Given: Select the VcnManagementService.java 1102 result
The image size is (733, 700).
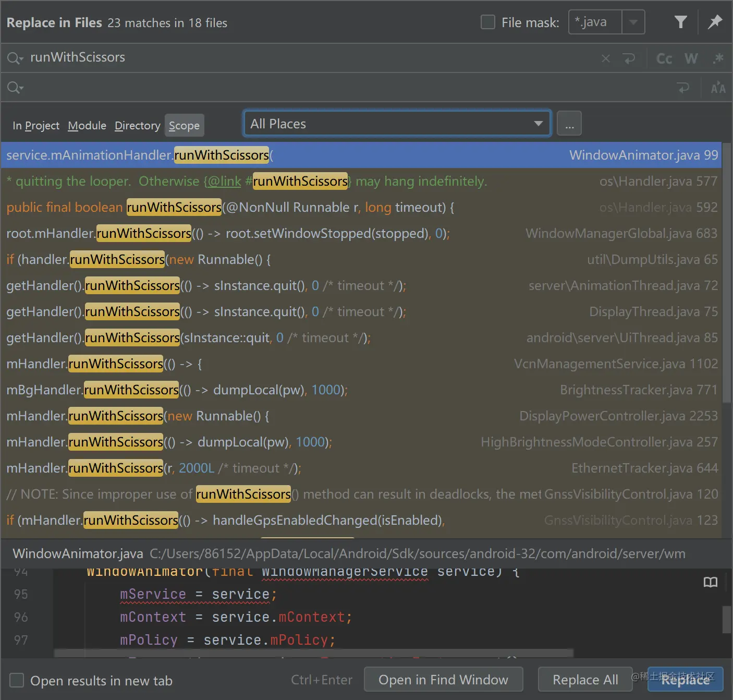Looking at the screenshot, I should (x=362, y=364).
